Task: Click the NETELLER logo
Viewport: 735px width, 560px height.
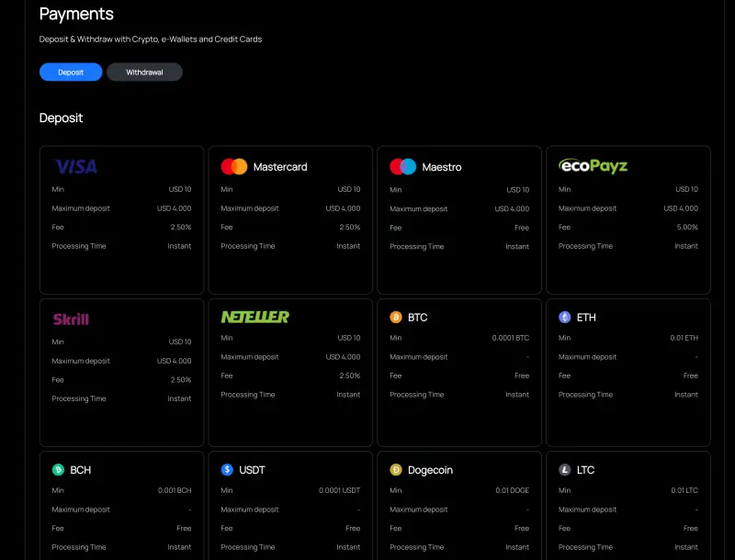Action: pyautogui.click(x=254, y=317)
